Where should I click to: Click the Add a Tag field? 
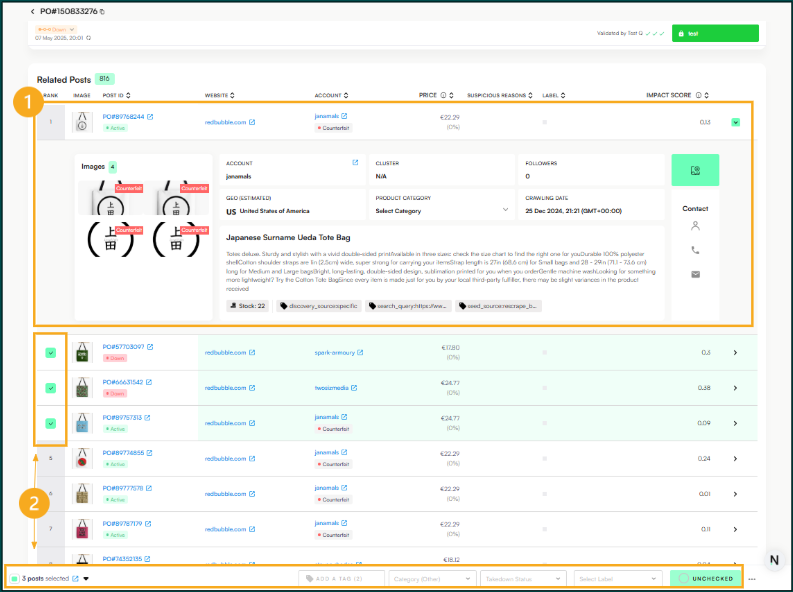click(341, 579)
